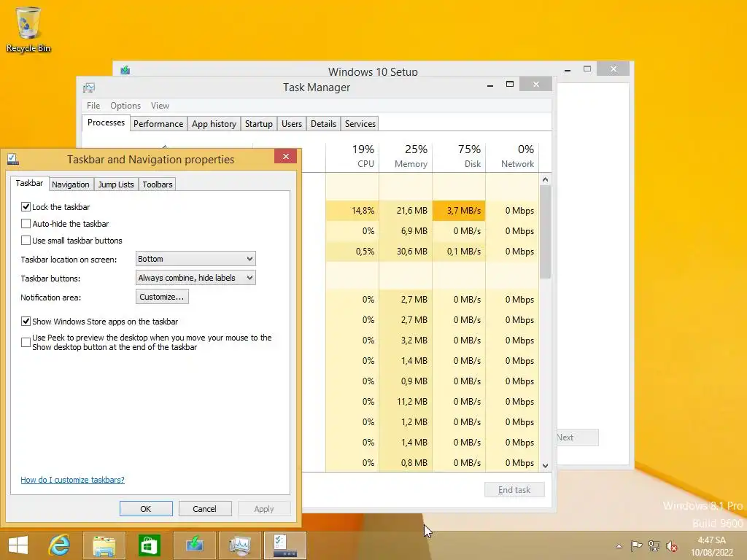Select the Taskbar tab
Viewport: 747px width, 560px height.
point(29,183)
